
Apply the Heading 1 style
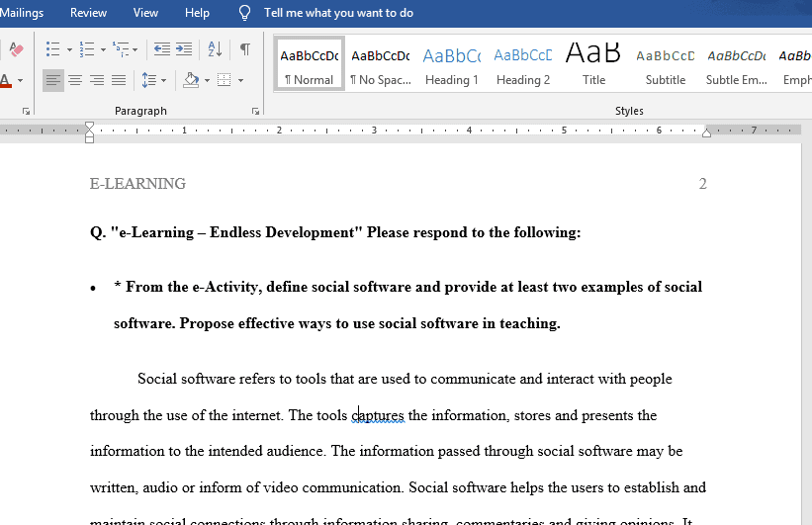[452, 64]
